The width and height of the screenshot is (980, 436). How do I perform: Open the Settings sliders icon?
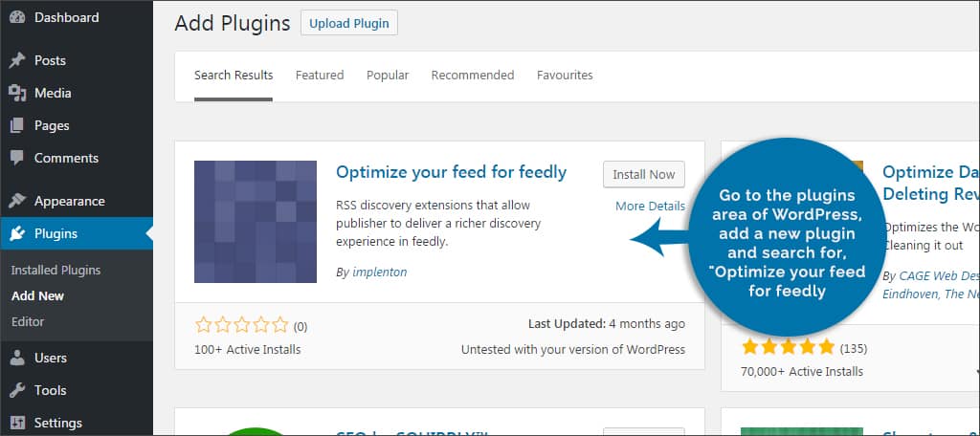coord(17,423)
